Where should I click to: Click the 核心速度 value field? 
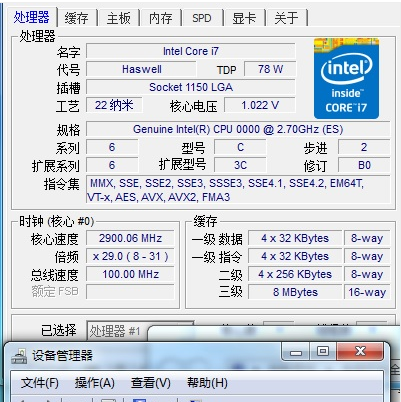pyautogui.click(x=130, y=238)
